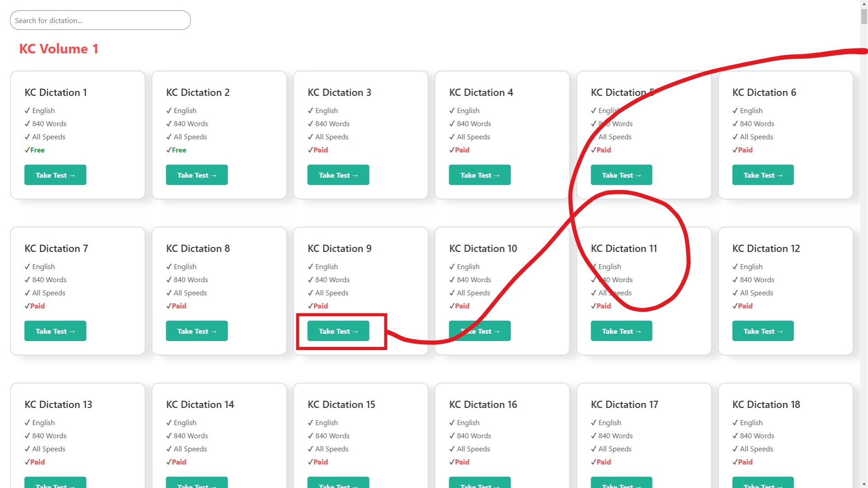Start the KC Dictation 4 test
The height and width of the screenshot is (488, 868).
tap(479, 175)
